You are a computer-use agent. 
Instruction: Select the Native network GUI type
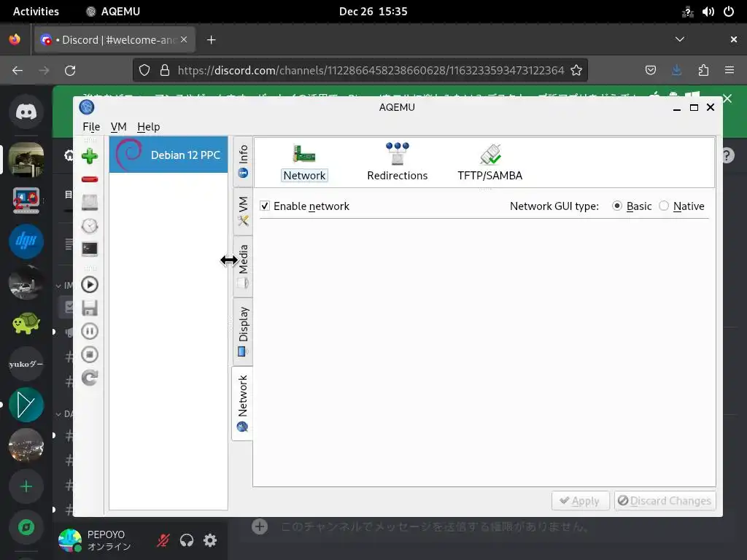pos(664,206)
